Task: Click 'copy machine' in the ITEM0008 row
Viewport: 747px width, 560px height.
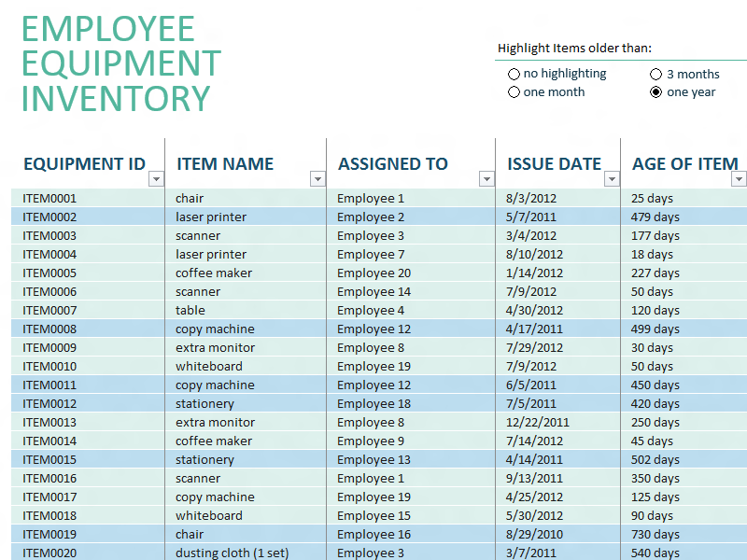Action: coord(246,329)
